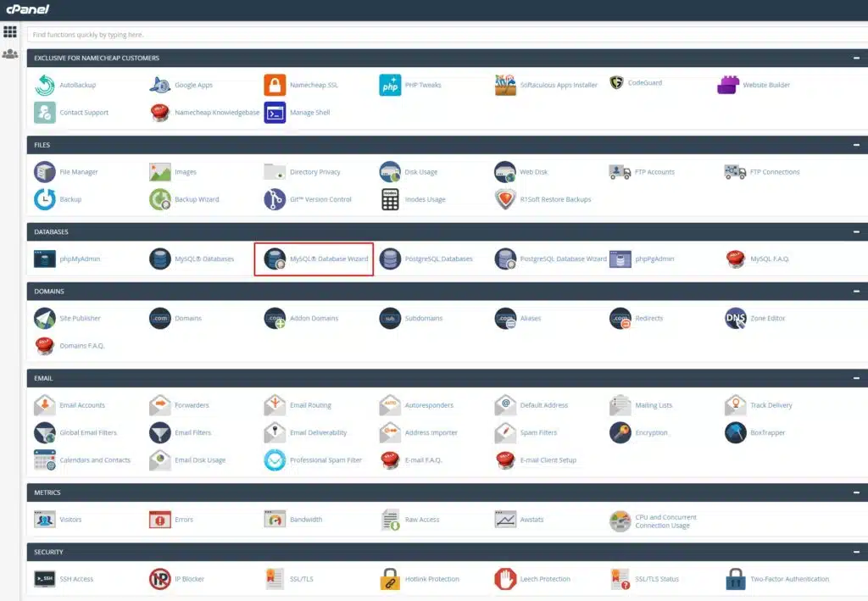Open the Track Delivery link
The width and height of the screenshot is (868, 601).
click(x=771, y=405)
